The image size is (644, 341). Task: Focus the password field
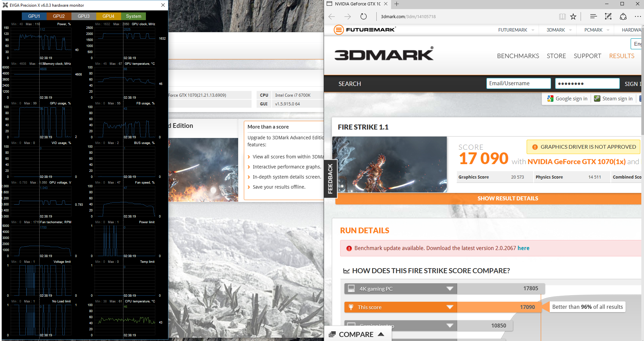tap(587, 84)
